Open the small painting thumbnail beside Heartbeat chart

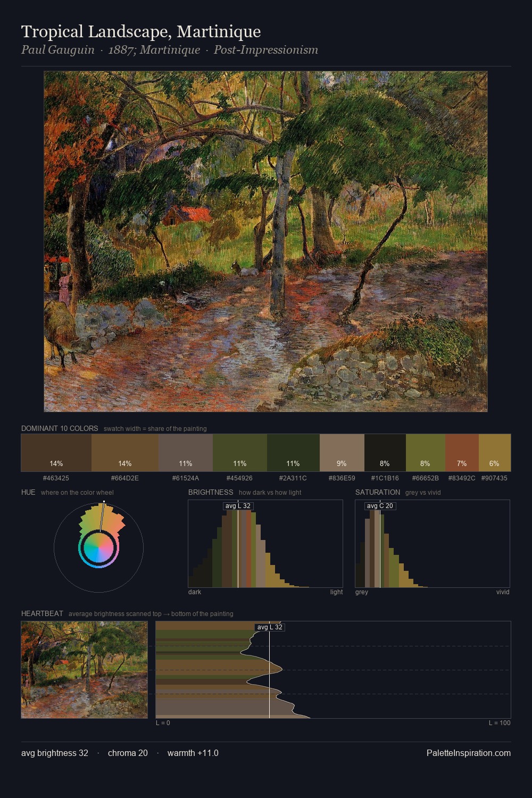point(85,670)
